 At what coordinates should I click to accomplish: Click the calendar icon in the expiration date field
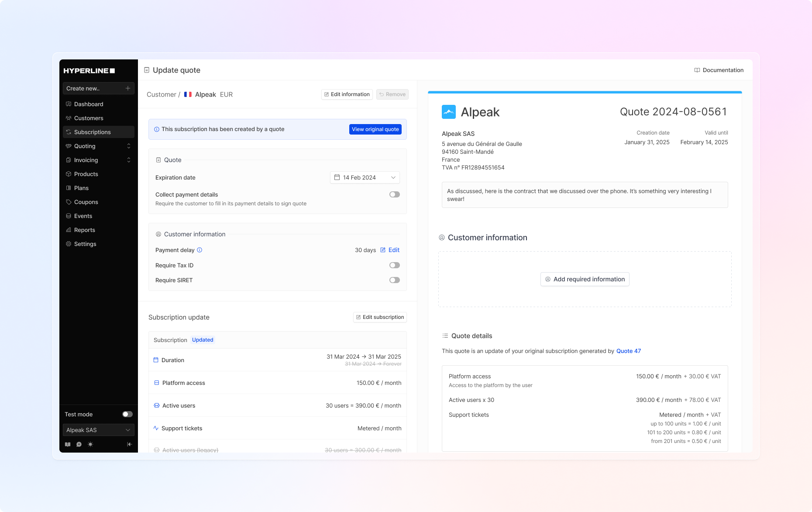click(337, 177)
